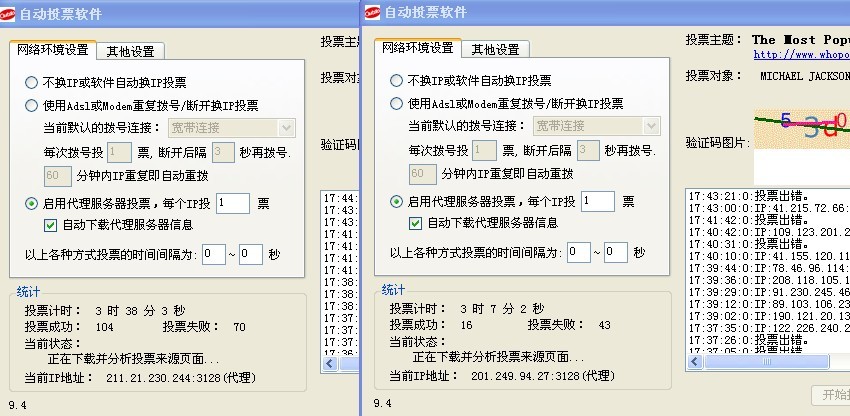Click the votes-per-IP field in left window
Viewport: 850px width, 416px height.
click(233, 204)
